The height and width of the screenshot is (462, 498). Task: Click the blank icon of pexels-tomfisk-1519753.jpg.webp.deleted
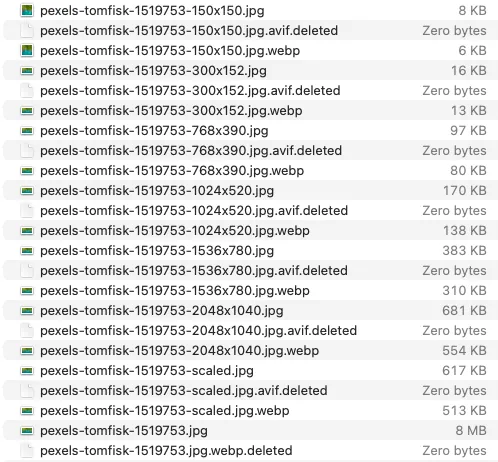coord(27,450)
